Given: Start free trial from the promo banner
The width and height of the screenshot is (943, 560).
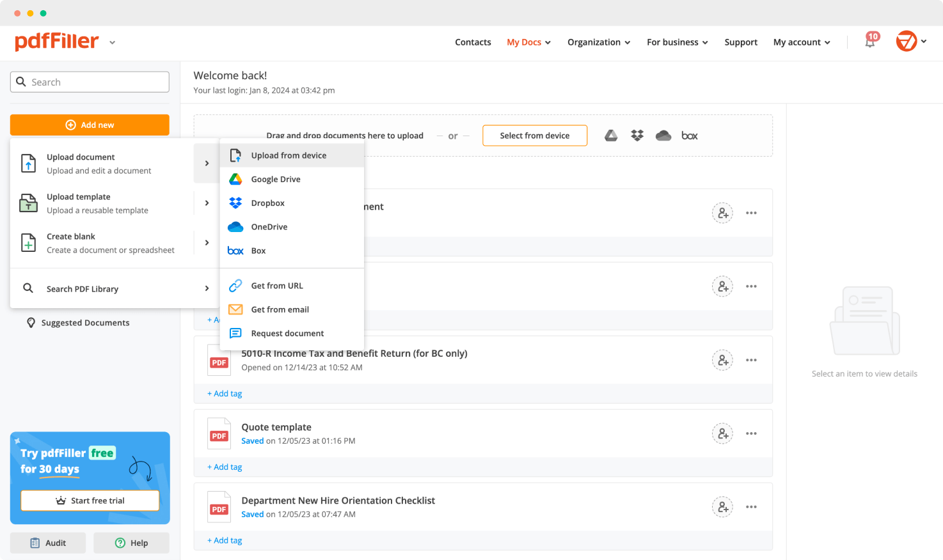Looking at the screenshot, I should tap(90, 501).
